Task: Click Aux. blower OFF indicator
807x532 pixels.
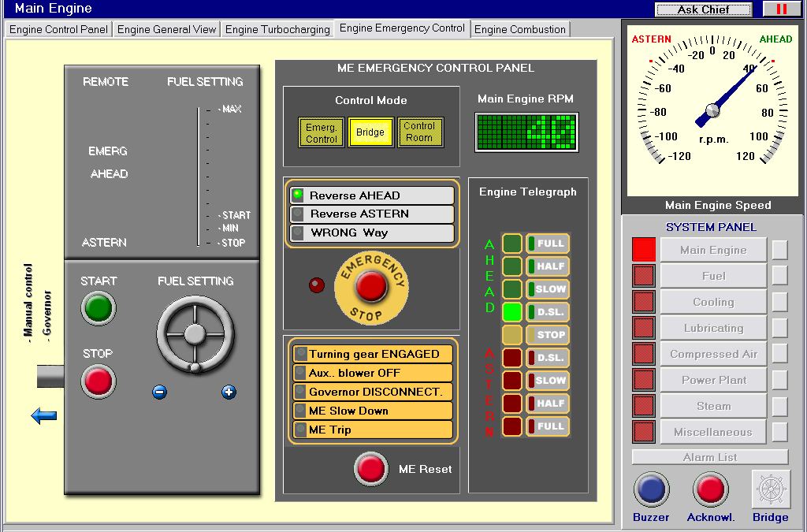Action: [x=372, y=373]
